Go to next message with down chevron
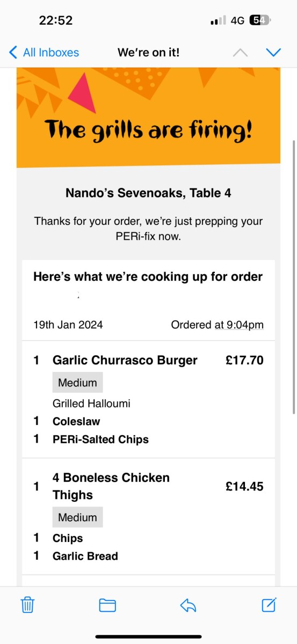The height and width of the screenshot is (644, 297). click(x=274, y=53)
